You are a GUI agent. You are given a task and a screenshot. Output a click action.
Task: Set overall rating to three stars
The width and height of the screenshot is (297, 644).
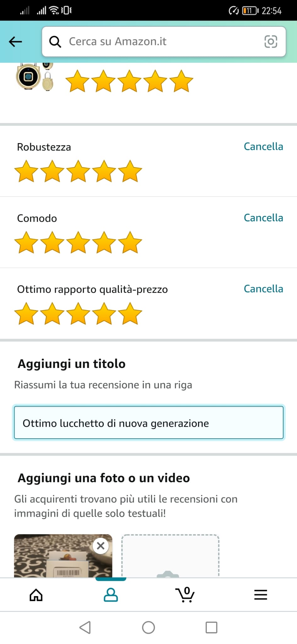click(x=129, y=81)
